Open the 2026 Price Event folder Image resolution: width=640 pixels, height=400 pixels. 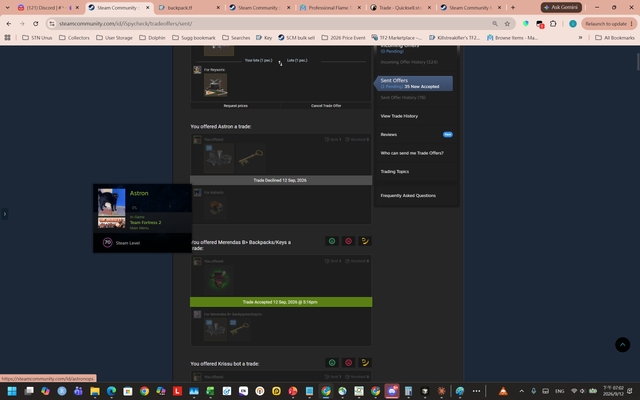(343, 38)
